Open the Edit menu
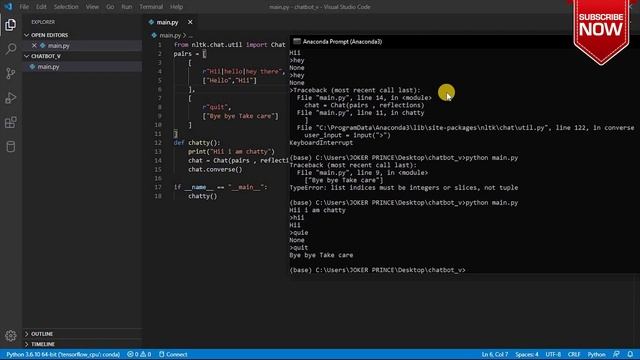The width and height of the screenshot is (640, 360). (41, 7)
